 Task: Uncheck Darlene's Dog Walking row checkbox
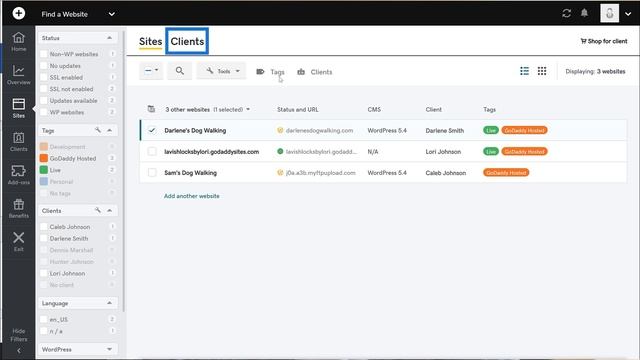pyautogui.click(x=152, y=130)
